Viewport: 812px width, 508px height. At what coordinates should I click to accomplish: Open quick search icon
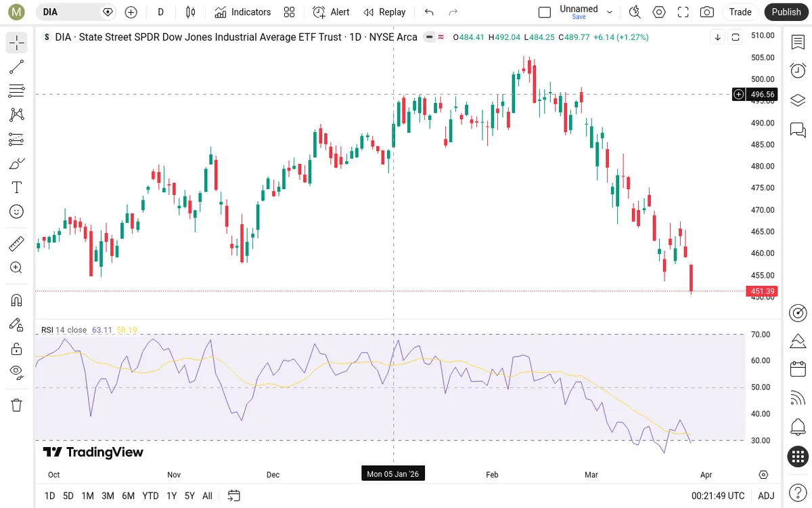(635, 12)
